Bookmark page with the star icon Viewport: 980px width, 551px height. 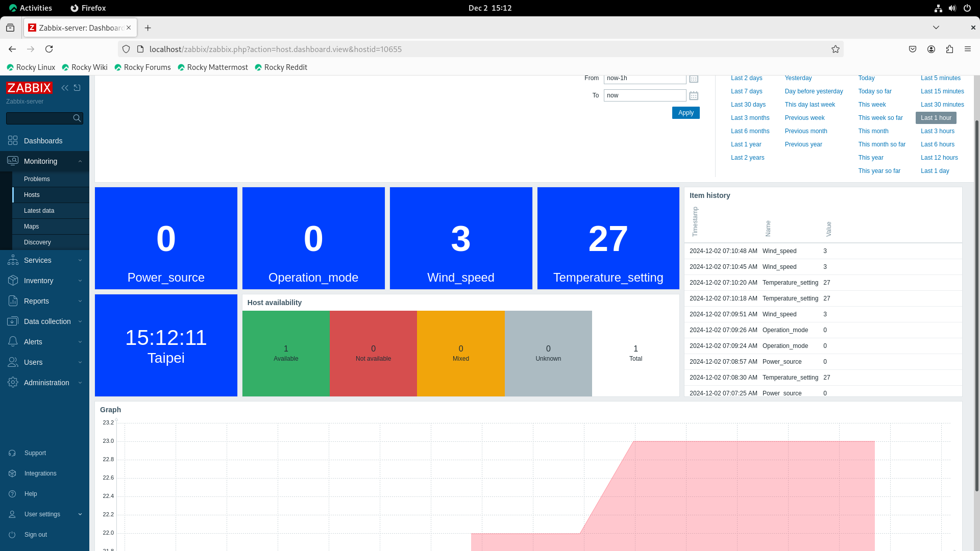[x=836, y=49]
